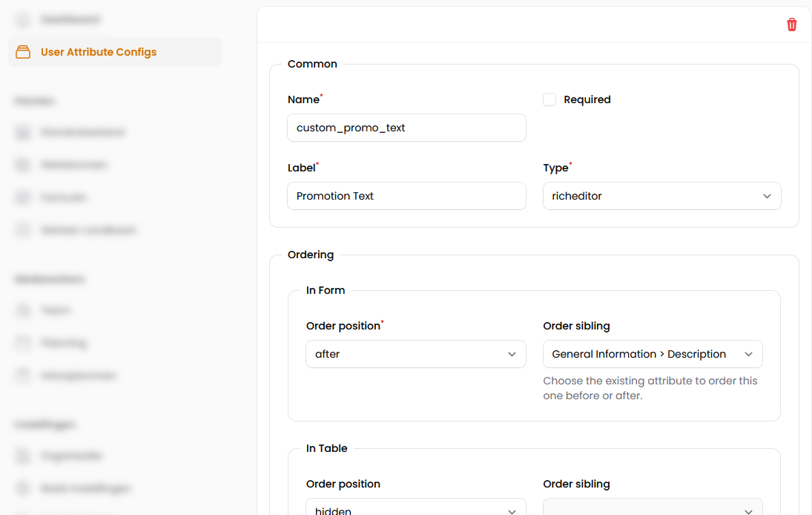This screenshot has height=515, width=812.
Task: Open the empty In Table Order sibling dropdown
Action: (653, 508)
